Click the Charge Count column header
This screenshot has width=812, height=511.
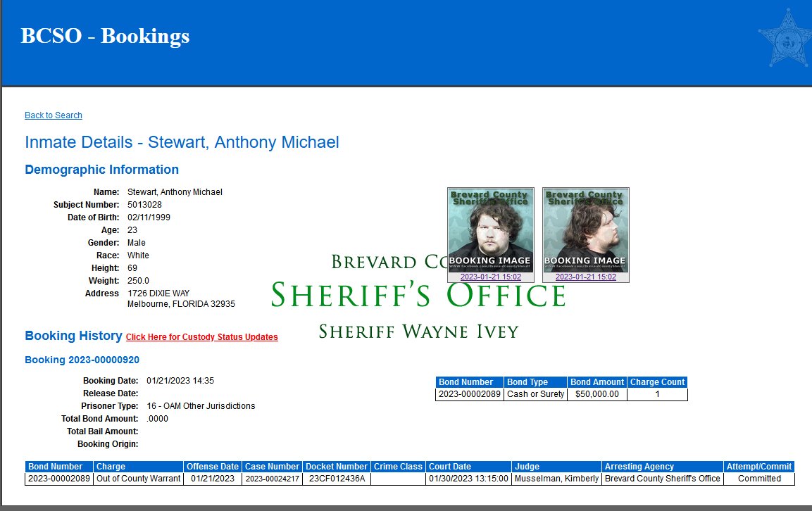(x=657, y=382)
